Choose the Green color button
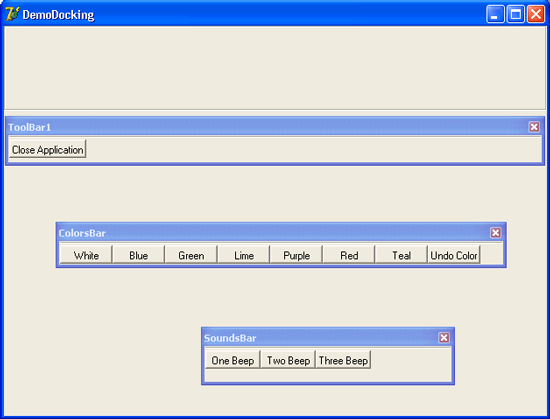 [x=191, y=255]
